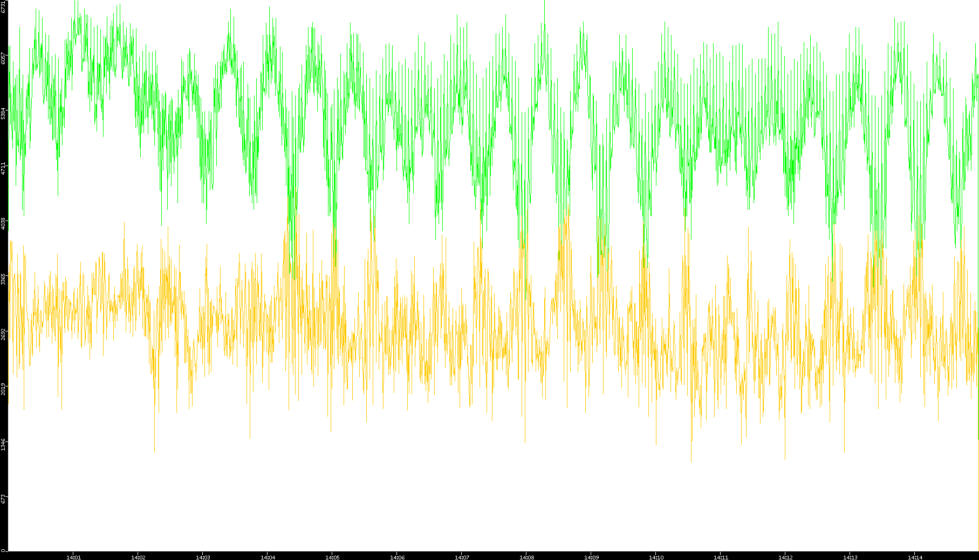Click the 2692 value axis label

4,334
